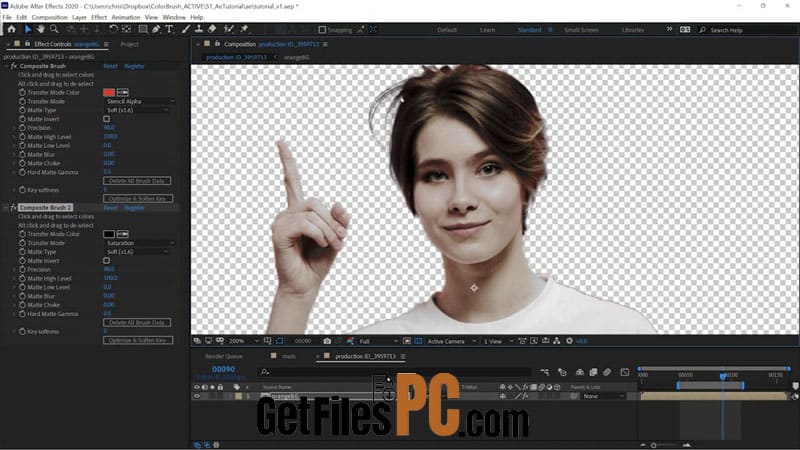Select the Selection arrow tool

tap(28, 29)
